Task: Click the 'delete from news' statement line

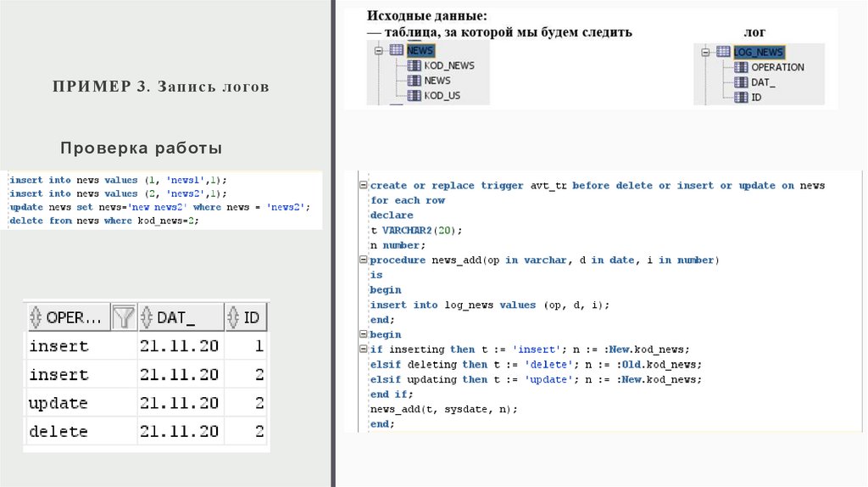Action: (x=103, y=221)
